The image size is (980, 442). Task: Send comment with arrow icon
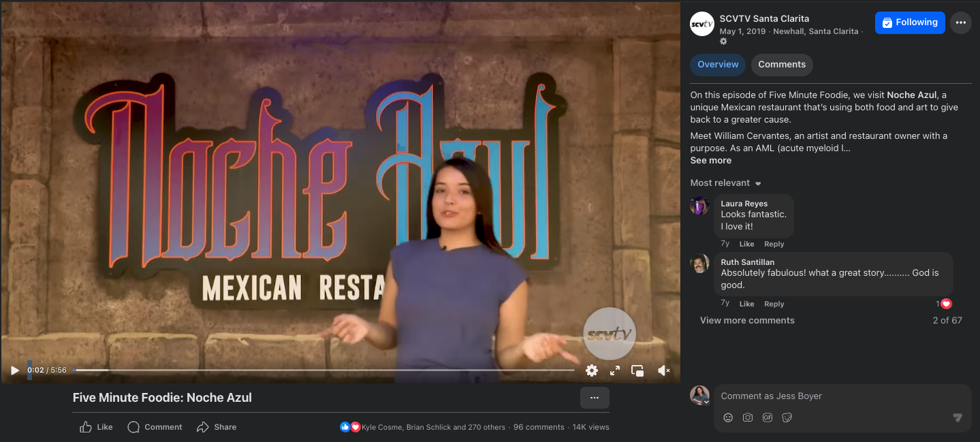pos(957,417)
